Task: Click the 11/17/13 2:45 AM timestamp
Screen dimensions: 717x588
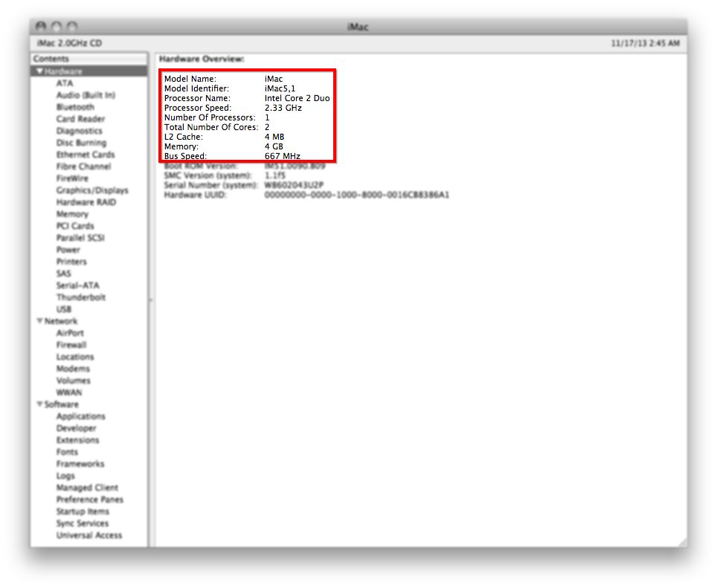Action: click(x=645, y=43)
